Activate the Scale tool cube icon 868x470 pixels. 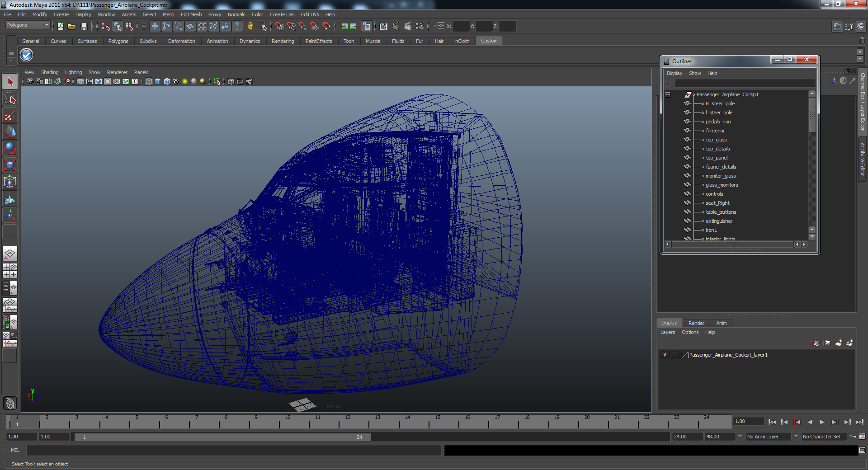[10, 165]
